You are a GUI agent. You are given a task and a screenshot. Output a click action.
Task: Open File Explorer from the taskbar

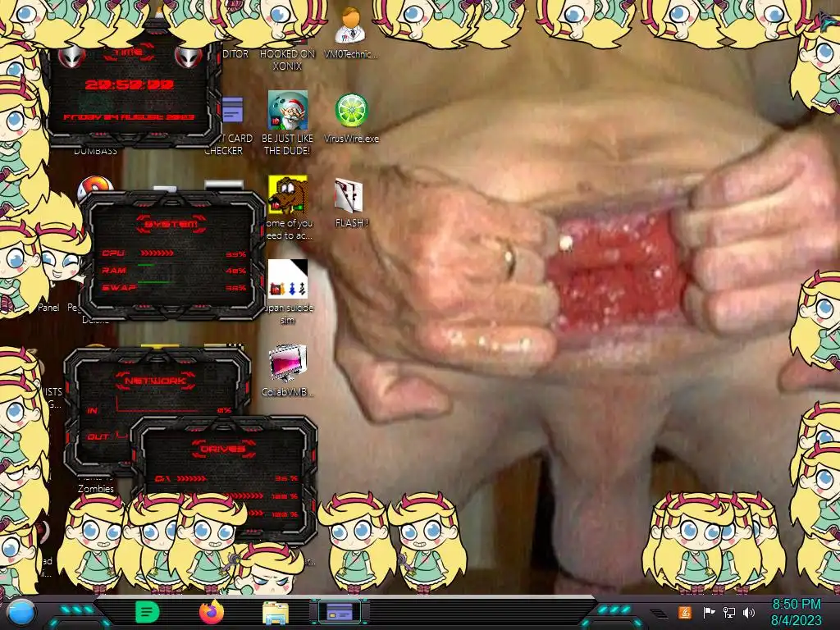[x=276, y=612]
